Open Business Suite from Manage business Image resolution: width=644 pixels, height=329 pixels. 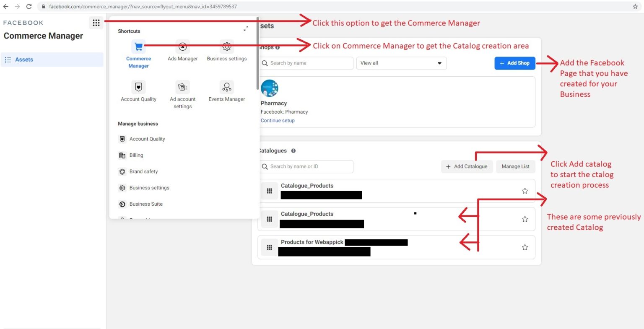[x=145, y=204]
